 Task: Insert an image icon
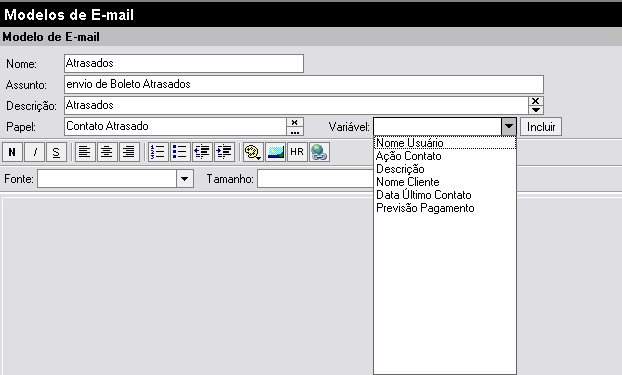click(275, 152)
